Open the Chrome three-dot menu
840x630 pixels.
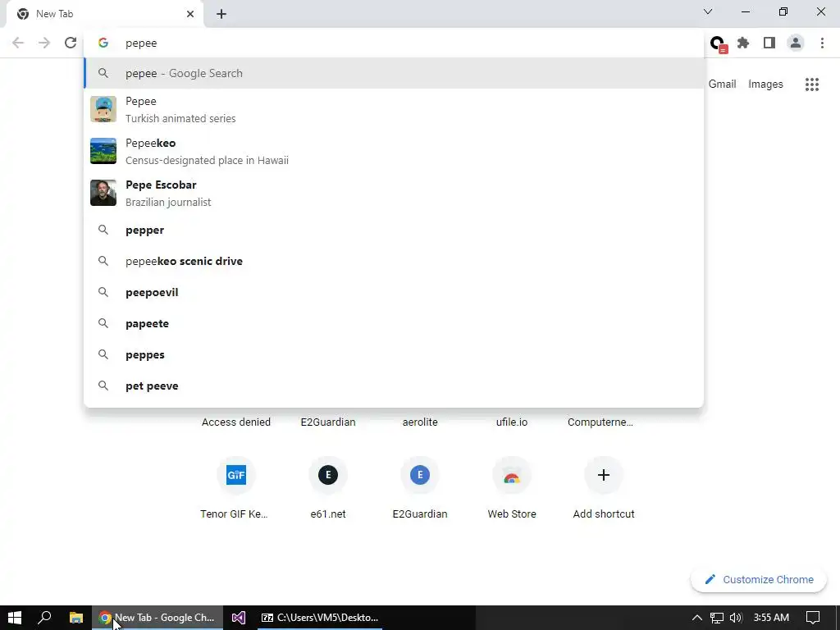point(822,43)
